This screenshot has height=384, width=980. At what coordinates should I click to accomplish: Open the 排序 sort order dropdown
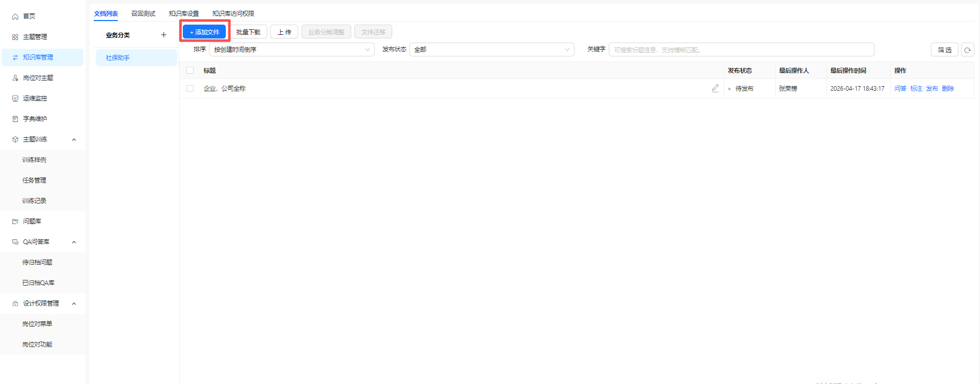coord(292,50)
